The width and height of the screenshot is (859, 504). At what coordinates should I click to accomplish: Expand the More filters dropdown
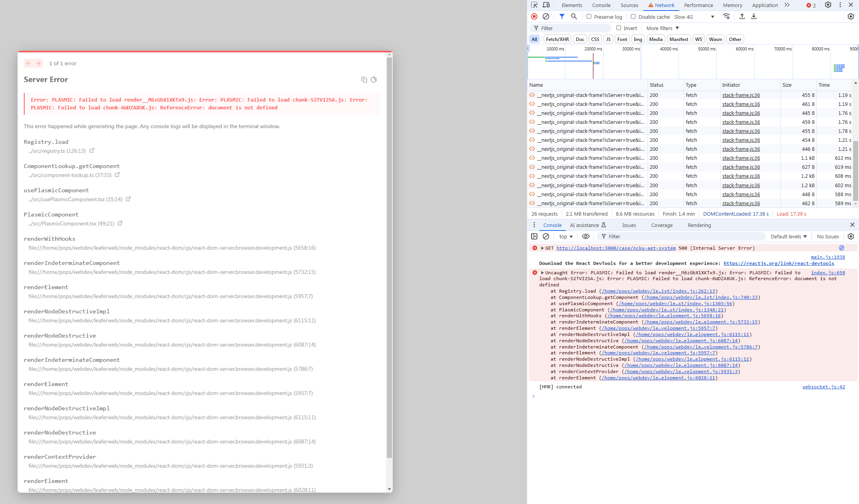[662, 28]
